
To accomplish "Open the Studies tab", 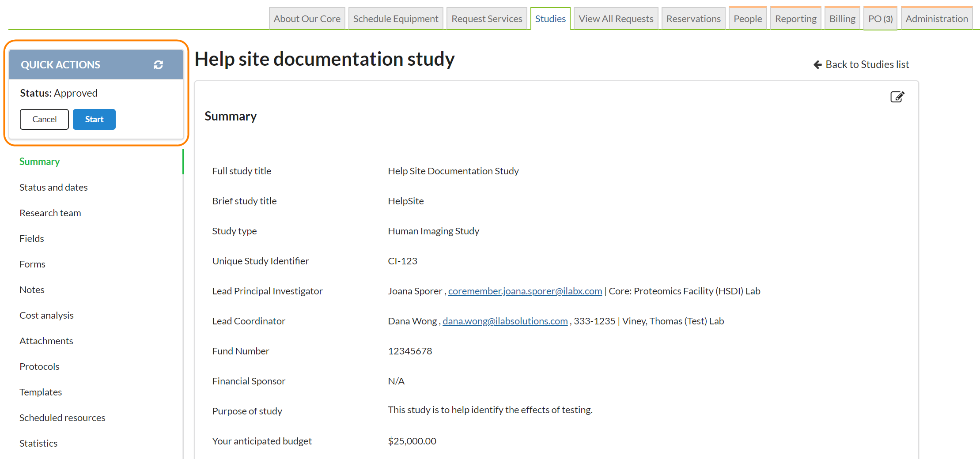I will click(x=550, y=19).
